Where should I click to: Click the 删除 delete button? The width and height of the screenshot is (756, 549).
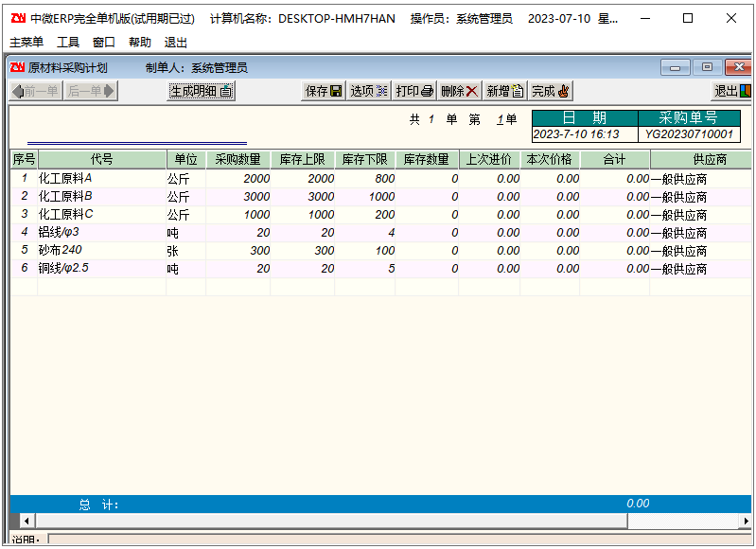point(460,91)
